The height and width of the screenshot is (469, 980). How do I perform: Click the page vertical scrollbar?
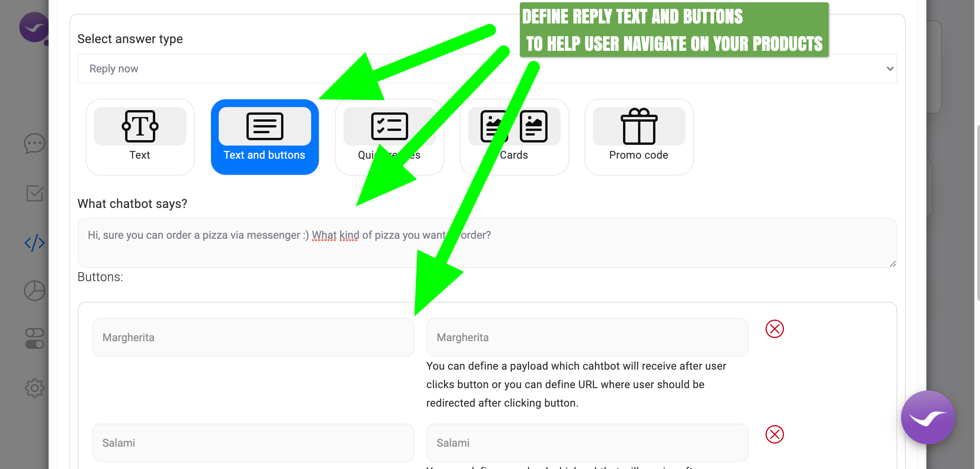click(x=978, y=213)
